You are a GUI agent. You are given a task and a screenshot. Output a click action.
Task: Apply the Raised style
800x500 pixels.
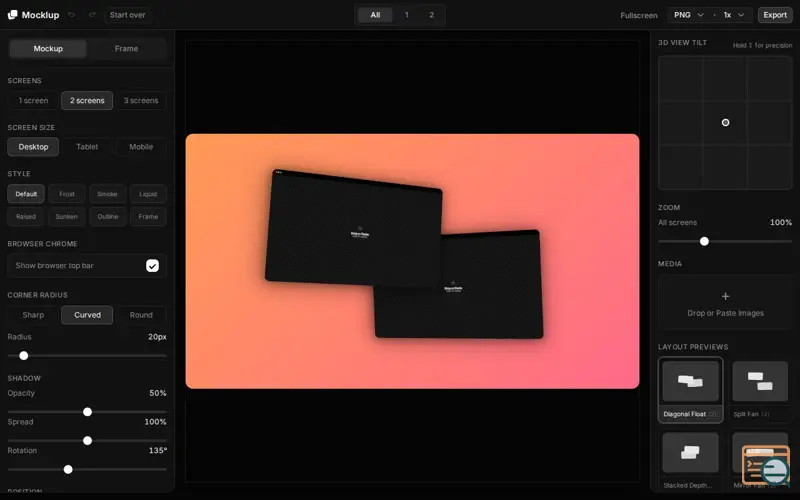tap(26, 217)
